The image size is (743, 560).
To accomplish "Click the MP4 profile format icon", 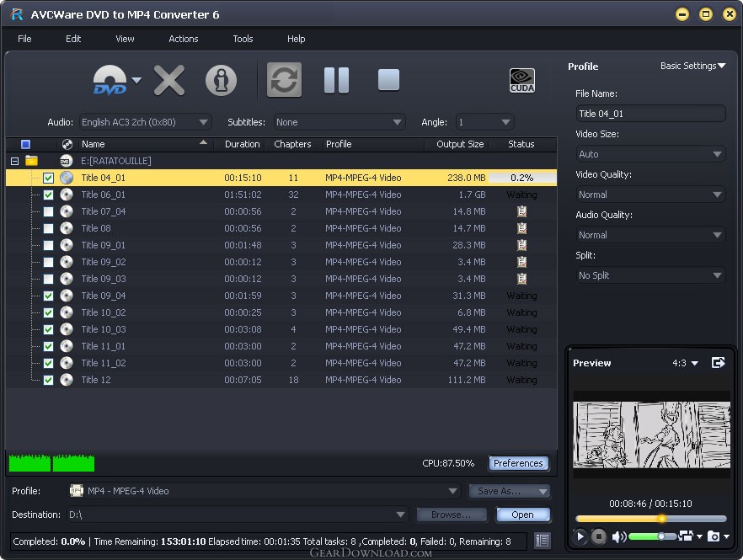I will (x=77, y=491).
